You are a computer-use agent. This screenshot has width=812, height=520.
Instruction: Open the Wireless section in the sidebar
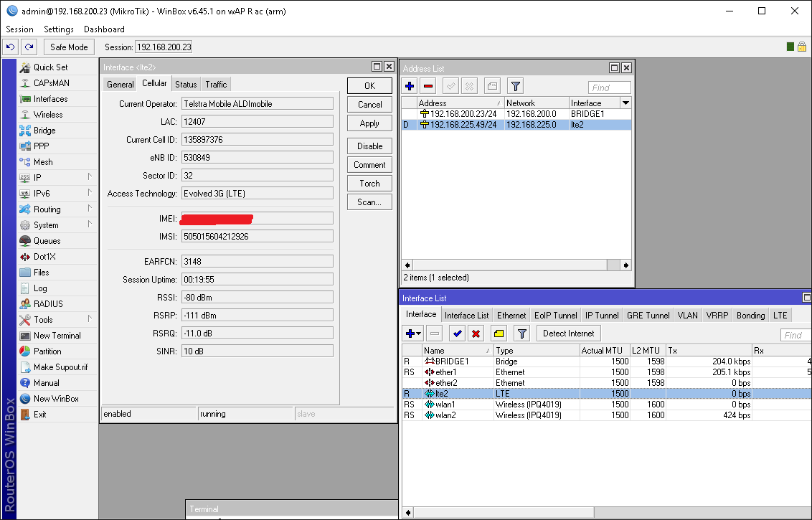[x=47, y=115]
